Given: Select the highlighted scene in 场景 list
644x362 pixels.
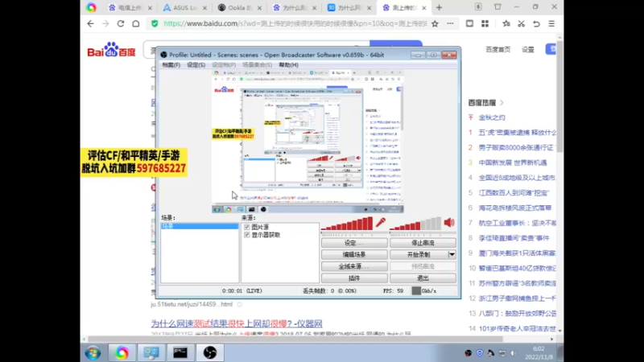Looking at the screenshot, I should (x=200, y=226).
